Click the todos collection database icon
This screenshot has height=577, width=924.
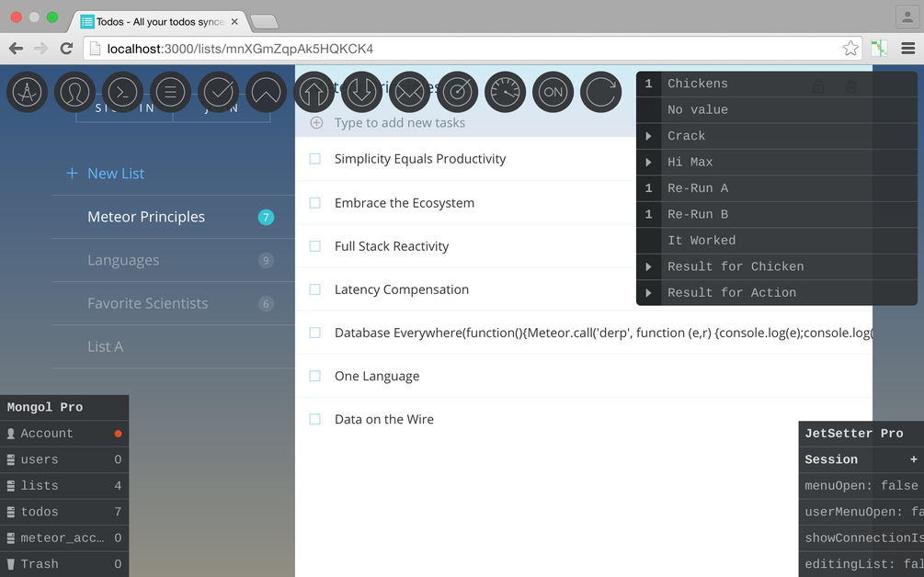click(11, 512)
